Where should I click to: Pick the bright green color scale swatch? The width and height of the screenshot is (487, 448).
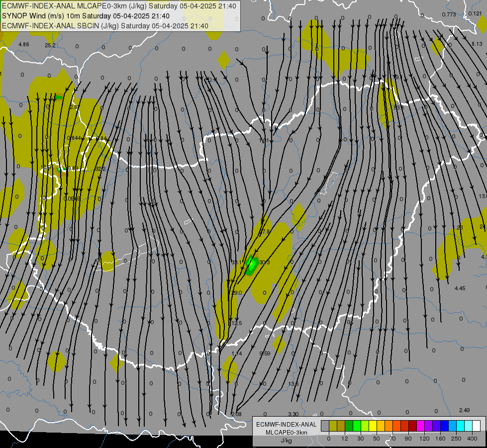357,426
